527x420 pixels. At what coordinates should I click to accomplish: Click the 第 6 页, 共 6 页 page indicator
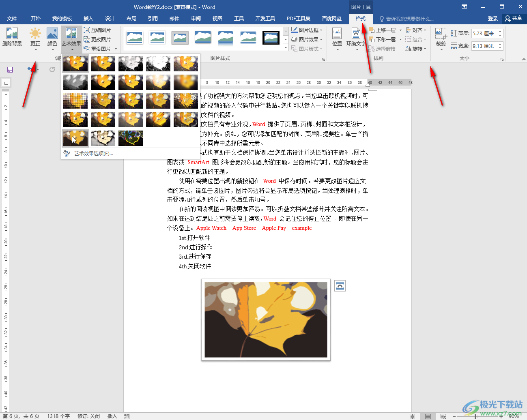pyautogui.click(x=21, y=416)
